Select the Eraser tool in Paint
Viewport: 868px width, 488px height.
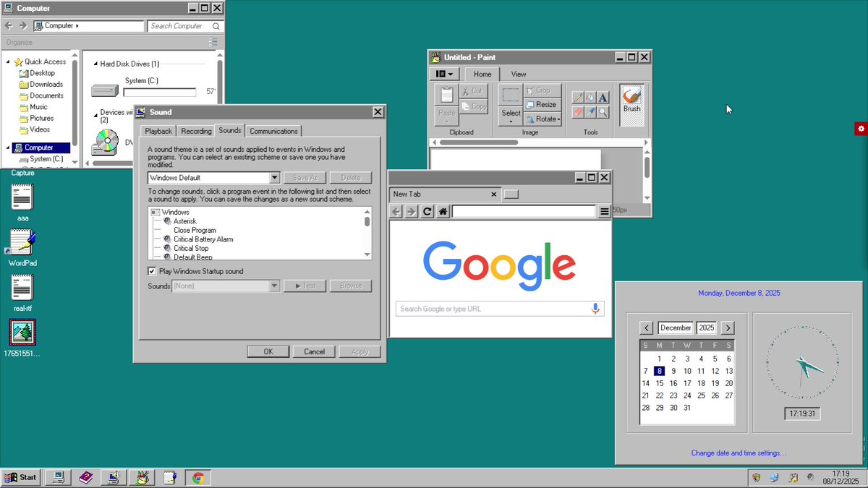tap(578, 112)
